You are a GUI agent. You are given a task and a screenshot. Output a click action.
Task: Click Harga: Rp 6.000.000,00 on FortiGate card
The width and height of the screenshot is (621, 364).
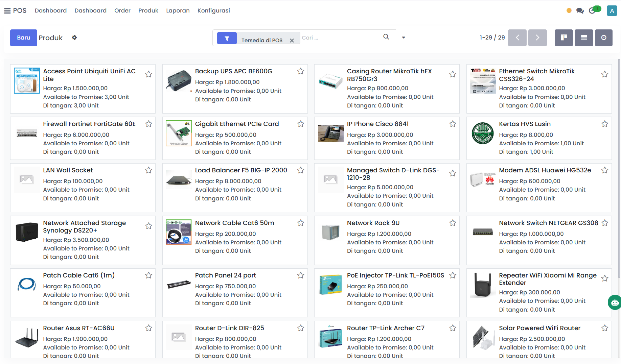76,135
